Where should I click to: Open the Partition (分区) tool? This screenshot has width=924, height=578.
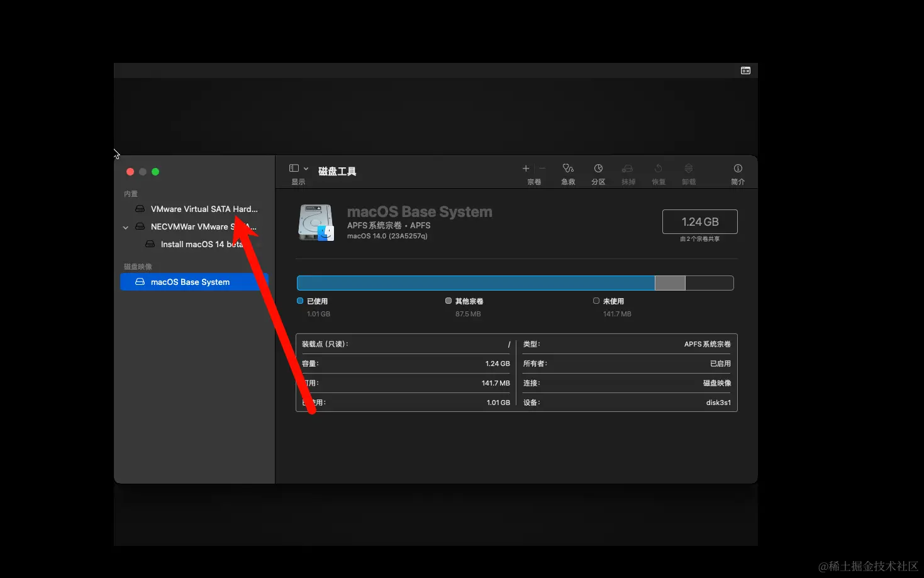coord(598,168)
